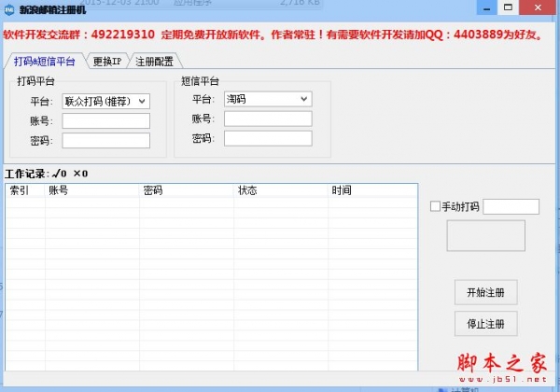Open the 更换IP tab
This screenshot has height=392, width=560.
pyautogui.click(x=106, y=62)
